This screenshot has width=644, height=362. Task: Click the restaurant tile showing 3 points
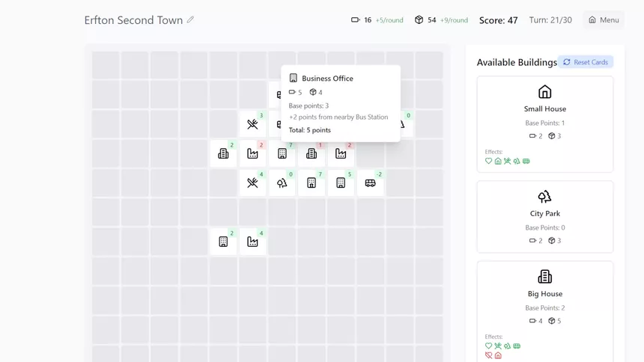(x=252, y=124)
